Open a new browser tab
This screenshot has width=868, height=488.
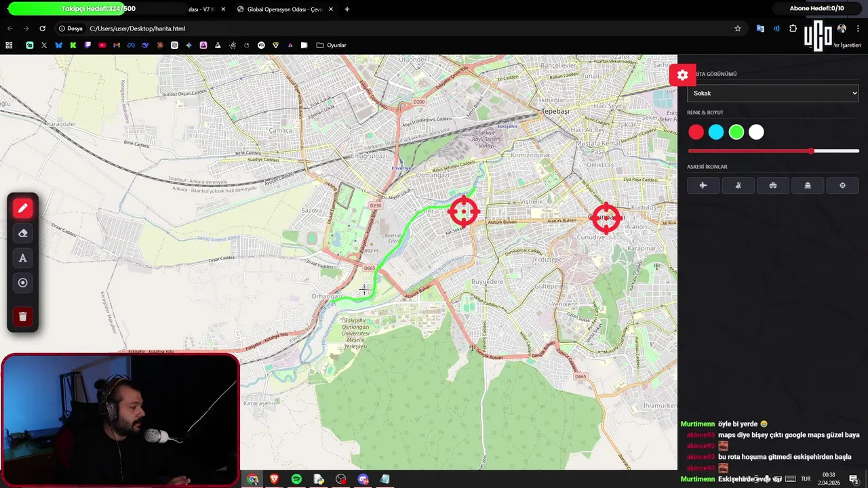(x=347, y=9)
